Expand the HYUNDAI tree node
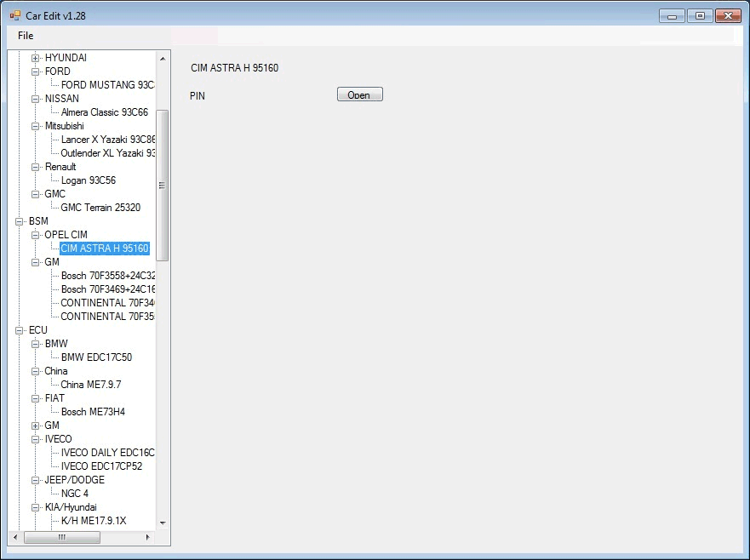750x560 pixels. click(x=36, y=58)
